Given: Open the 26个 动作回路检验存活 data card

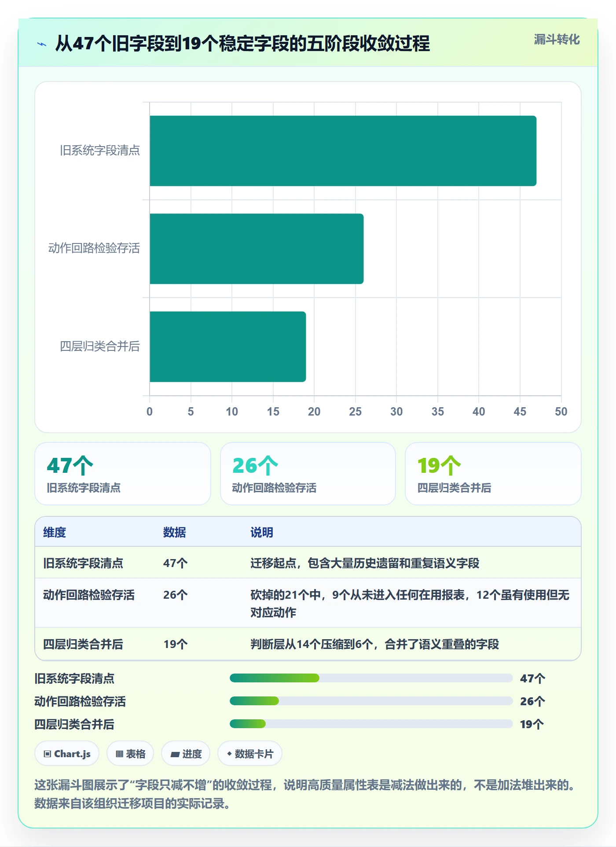Looking at the screenshot, I should click(x=308, y=474).
